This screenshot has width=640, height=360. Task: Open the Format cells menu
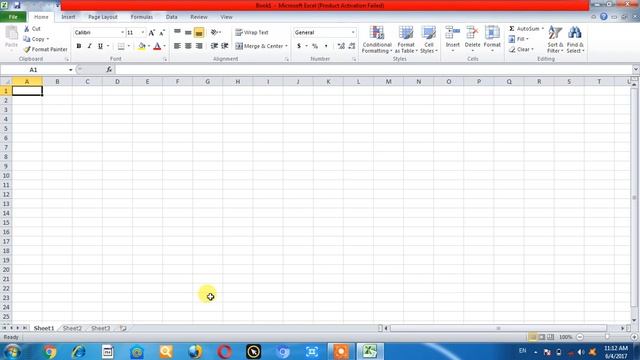[492, 39]
